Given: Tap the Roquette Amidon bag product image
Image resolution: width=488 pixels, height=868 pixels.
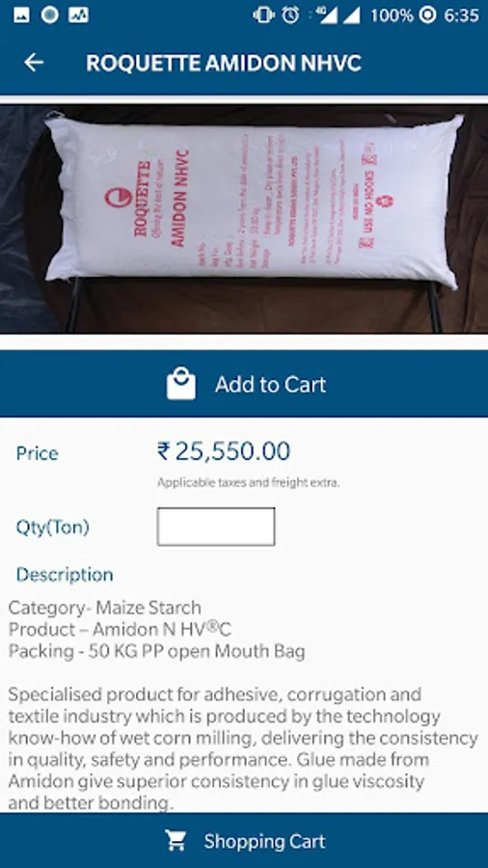Looking at the screenshot, I should pos(244,219).
